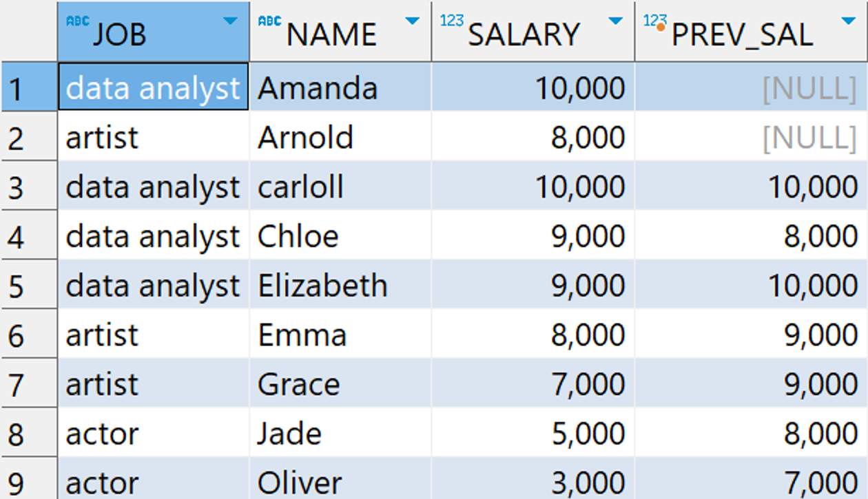Select Chloe's SALARY cell 9,000

pyautogui.click(x=533, y=235)
